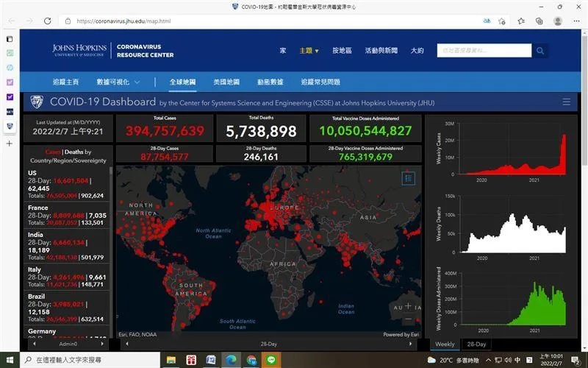Add this page to favorites with star icon

coord(502,21)
